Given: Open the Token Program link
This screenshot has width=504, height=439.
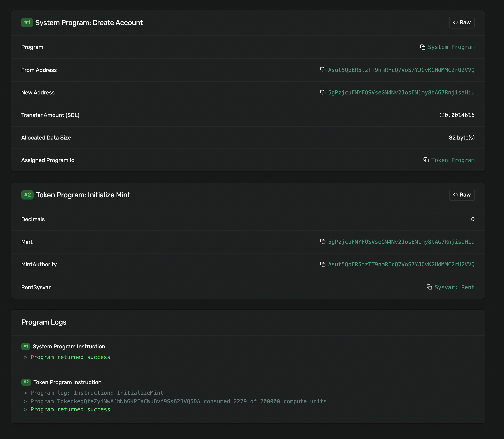Looking at the screenshot, I should (x=453, y=160).
